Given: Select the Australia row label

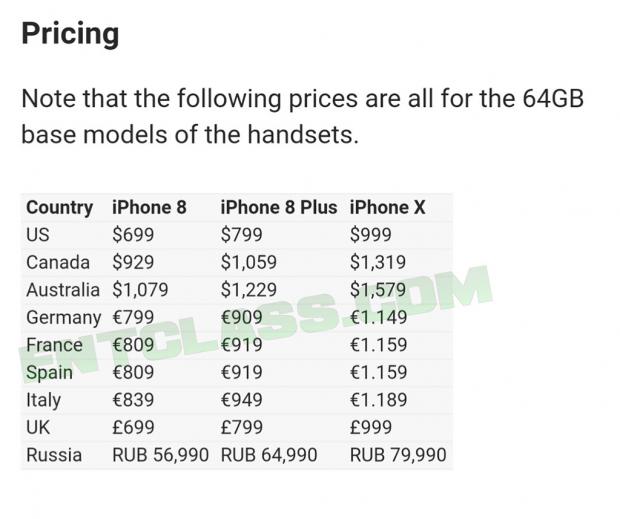Looking at the screenshot, I should tap(63, 290).
